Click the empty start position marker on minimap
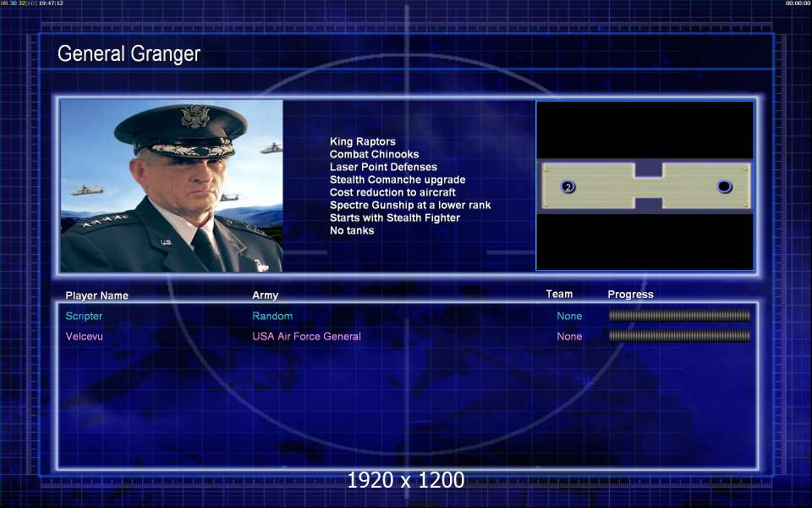The width and height of the screenshot is (812, 508). click(x=724, y=186)
